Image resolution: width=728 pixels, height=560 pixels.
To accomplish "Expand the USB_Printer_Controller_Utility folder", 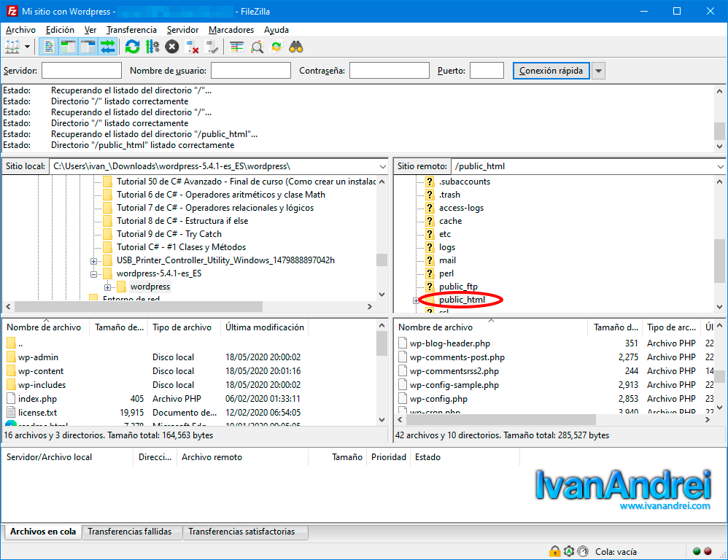I will coord(94,261).
